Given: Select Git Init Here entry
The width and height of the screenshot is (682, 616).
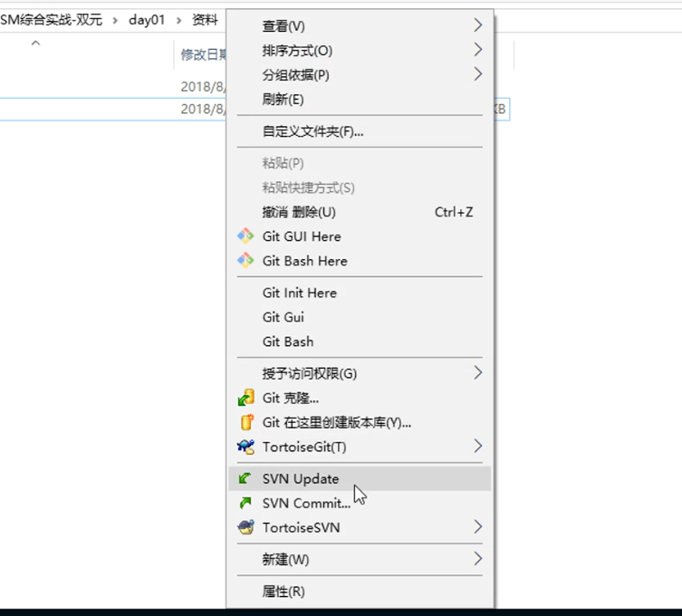Looking at the screenshot, I should click(x=360, y=293).
